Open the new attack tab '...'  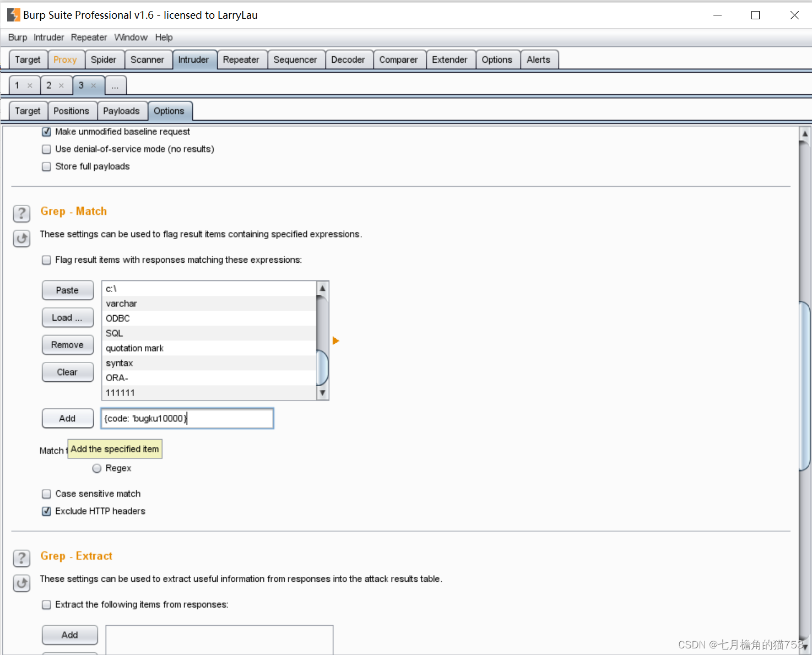click(115, 85)
